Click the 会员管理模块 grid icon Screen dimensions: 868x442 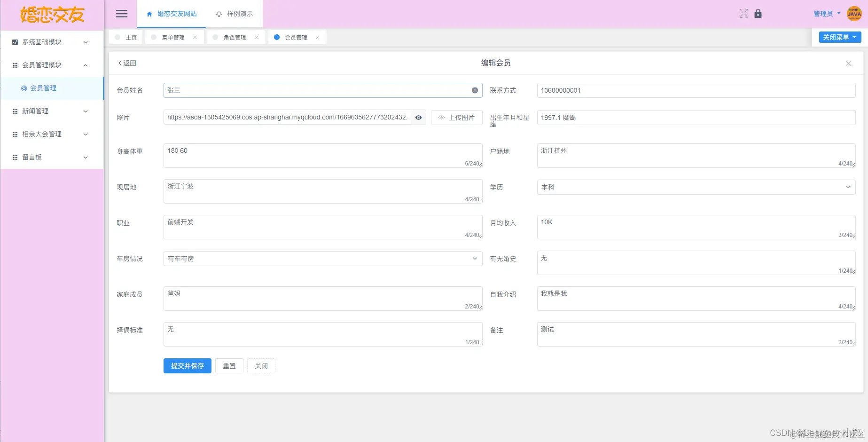pyautogui.click(x=15, y=65)
